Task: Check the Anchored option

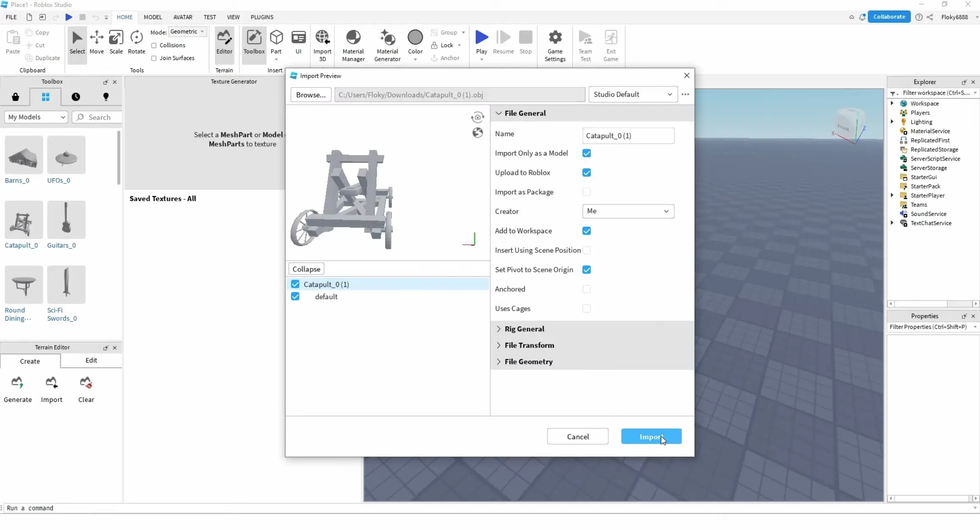Action: pos(587,289)
